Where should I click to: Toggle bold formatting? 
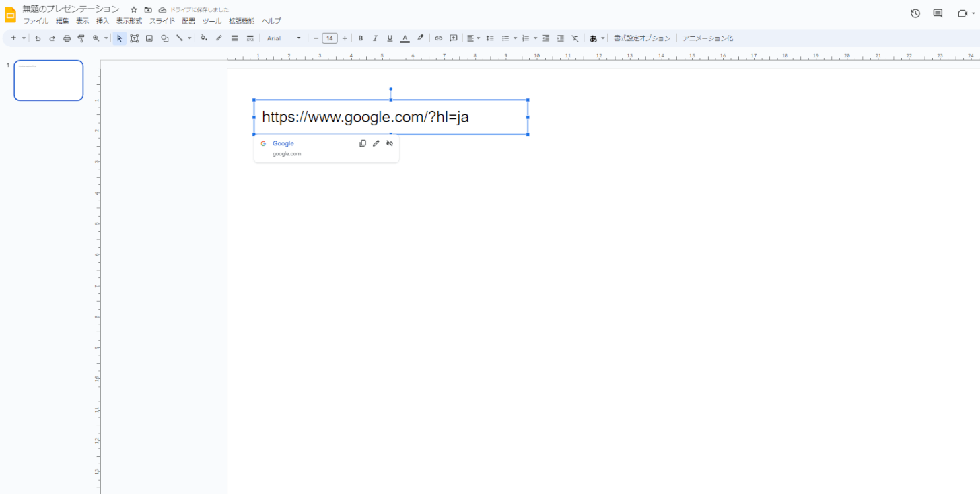pos(361,38)
